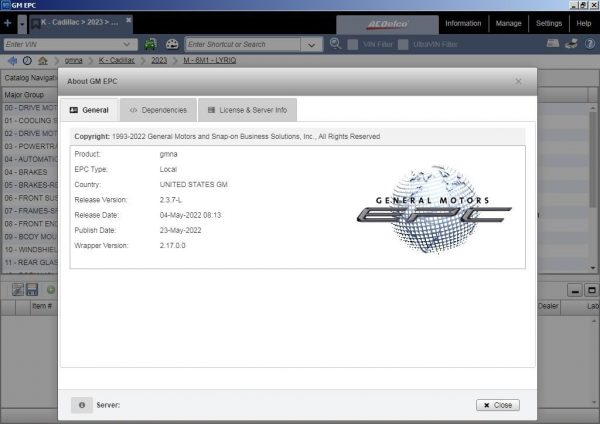Click the edit notes icon in lower toolbar
This screenshot has width=600, height=424.
18,290
